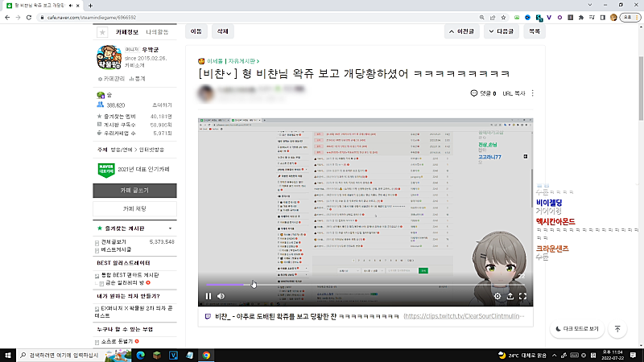Viewport: 644px width, 362px height.
Task: Click scroll-to-top arrow button
Action: (617, 329)
